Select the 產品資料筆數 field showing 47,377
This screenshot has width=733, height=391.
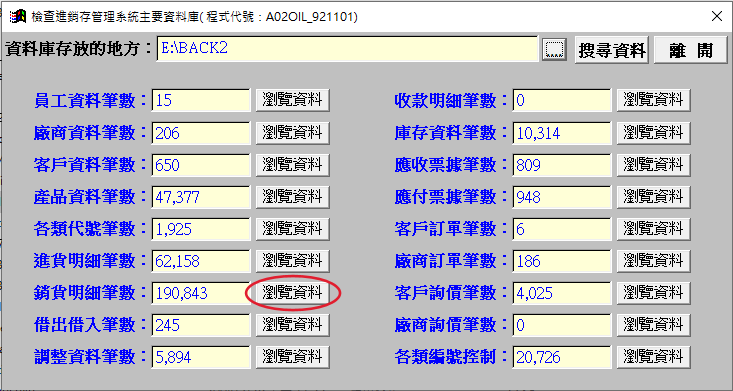click(201, 197)
